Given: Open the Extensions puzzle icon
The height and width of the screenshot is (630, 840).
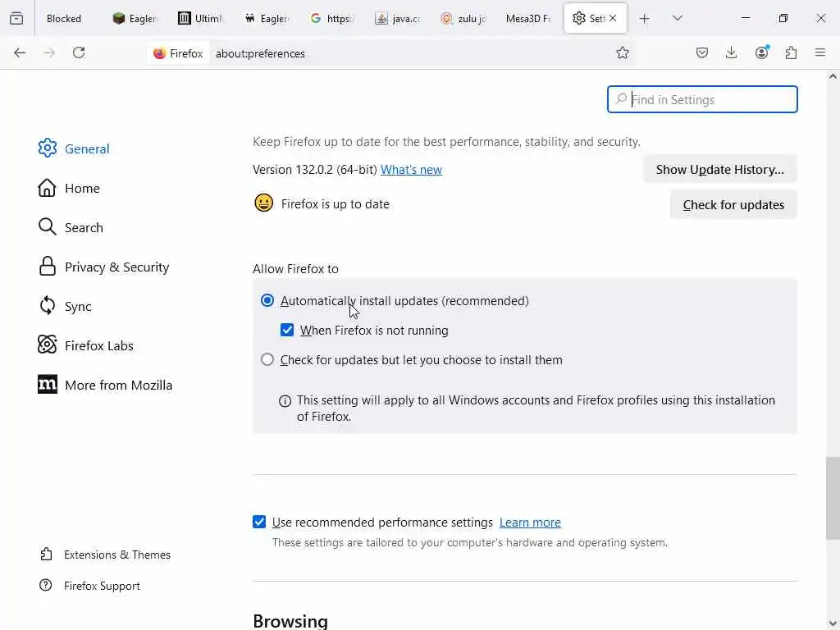Looking at the screenshot, I should [x=791, y=52].
